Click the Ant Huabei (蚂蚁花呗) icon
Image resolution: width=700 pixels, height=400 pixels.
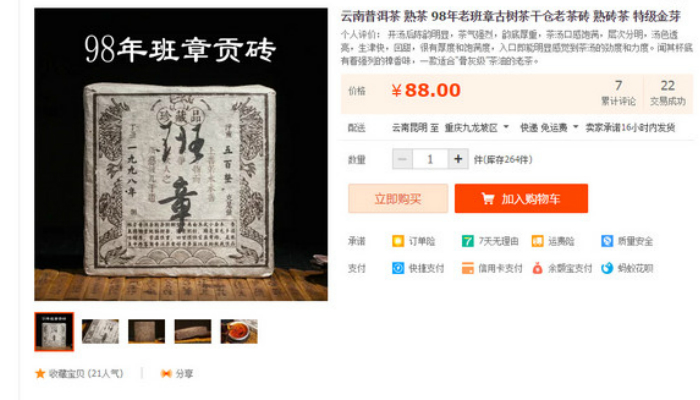click(607, 268)
